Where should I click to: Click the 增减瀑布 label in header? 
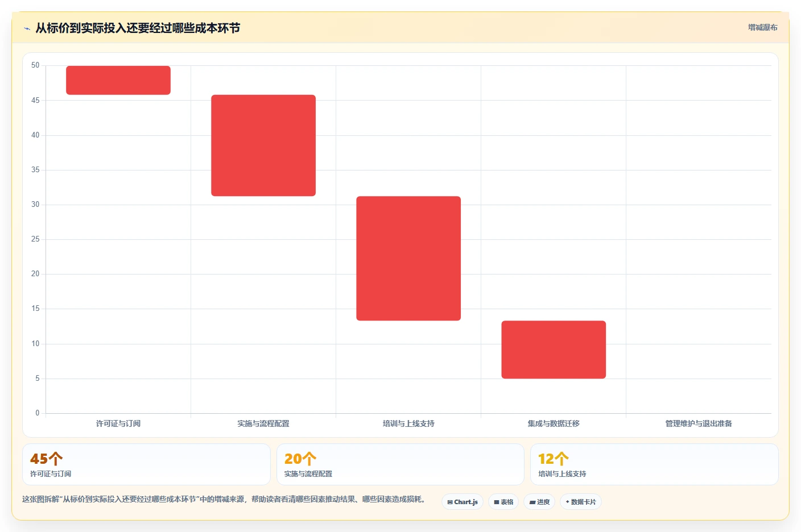point(762,27)
